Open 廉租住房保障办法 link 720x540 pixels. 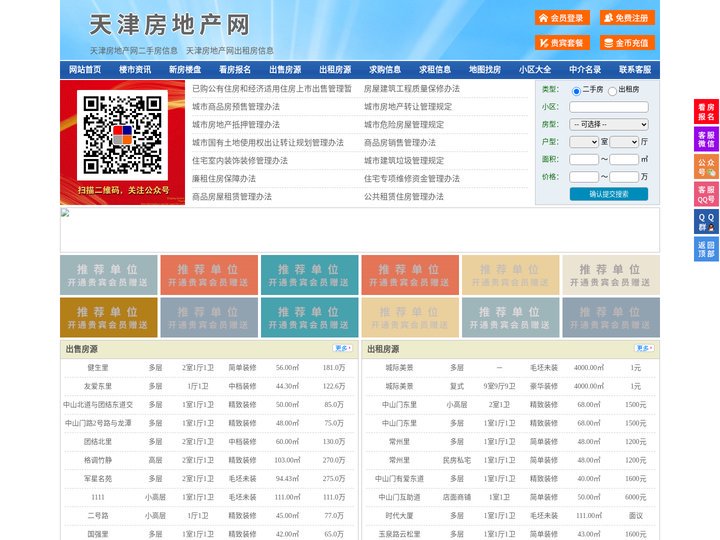[x=224, y=179]
